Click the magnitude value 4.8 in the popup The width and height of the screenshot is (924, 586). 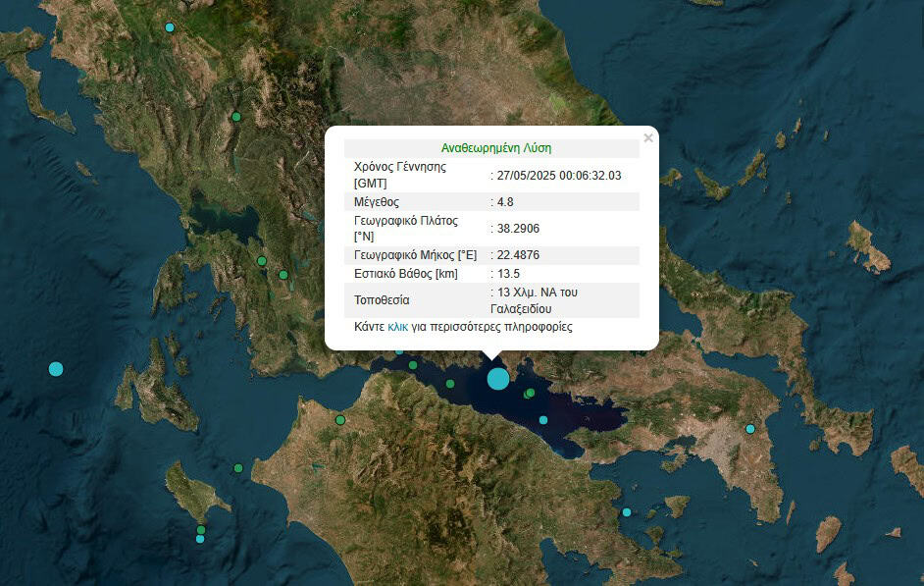(x=505, y=201)
